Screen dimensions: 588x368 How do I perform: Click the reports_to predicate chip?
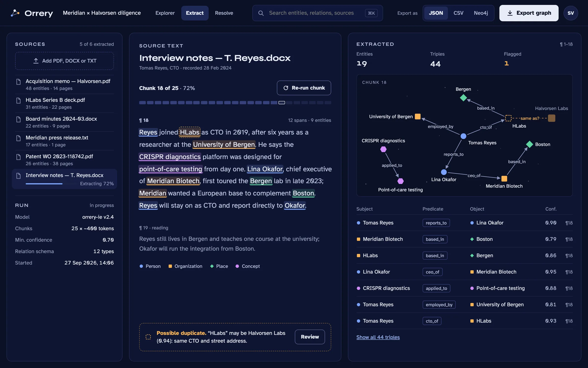coord(436,223)
